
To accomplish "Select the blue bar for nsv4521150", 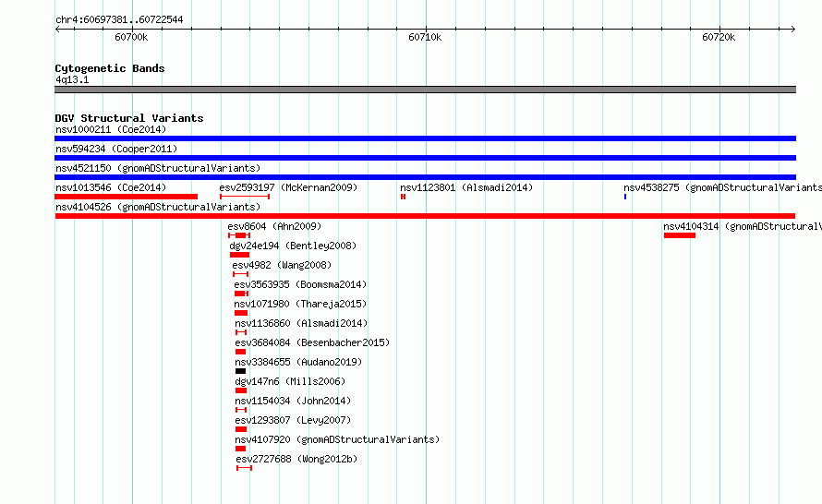I will 425,177.
